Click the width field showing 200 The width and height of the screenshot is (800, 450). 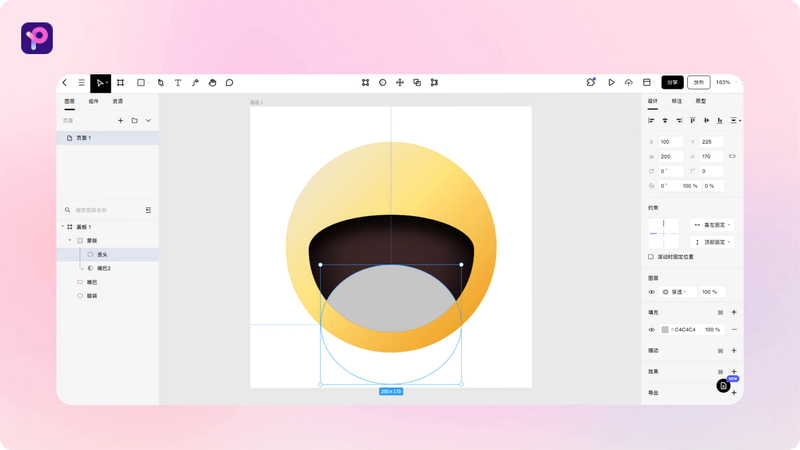pyautogui.click(x=670, y=157)
